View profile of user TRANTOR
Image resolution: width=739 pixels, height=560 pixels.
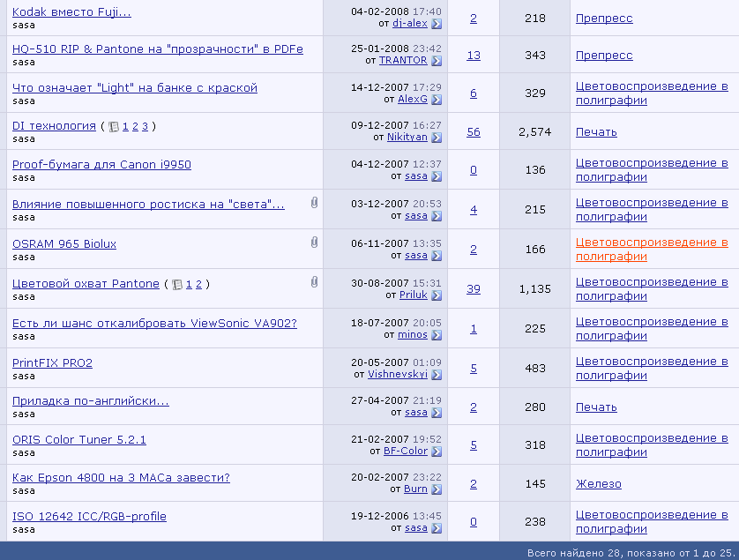click(403, 60)
